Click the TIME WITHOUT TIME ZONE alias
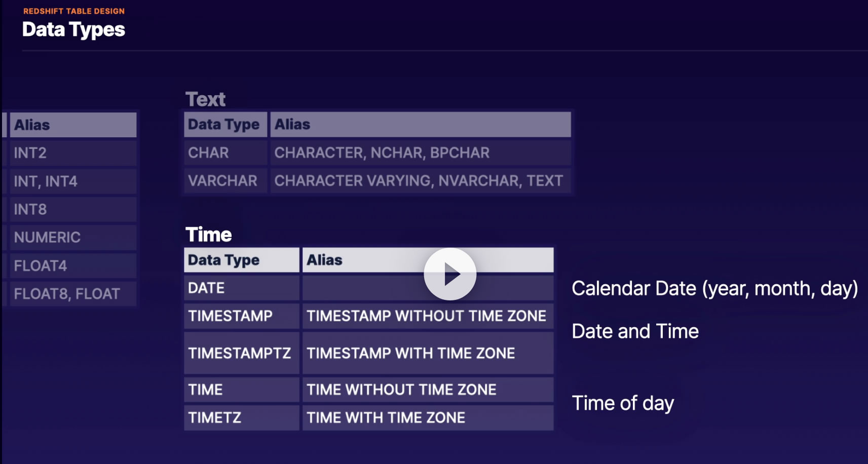 [x=401, y=390]
